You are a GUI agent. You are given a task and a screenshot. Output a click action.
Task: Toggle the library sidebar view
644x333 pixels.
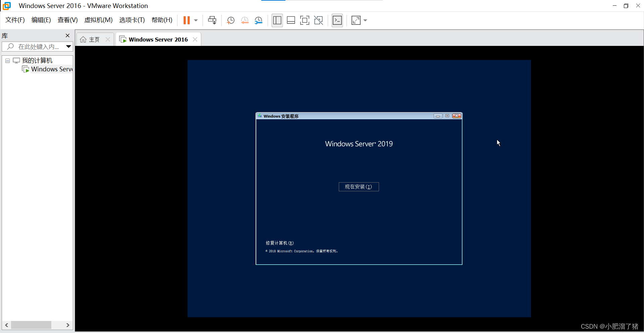tap(277, 20)
